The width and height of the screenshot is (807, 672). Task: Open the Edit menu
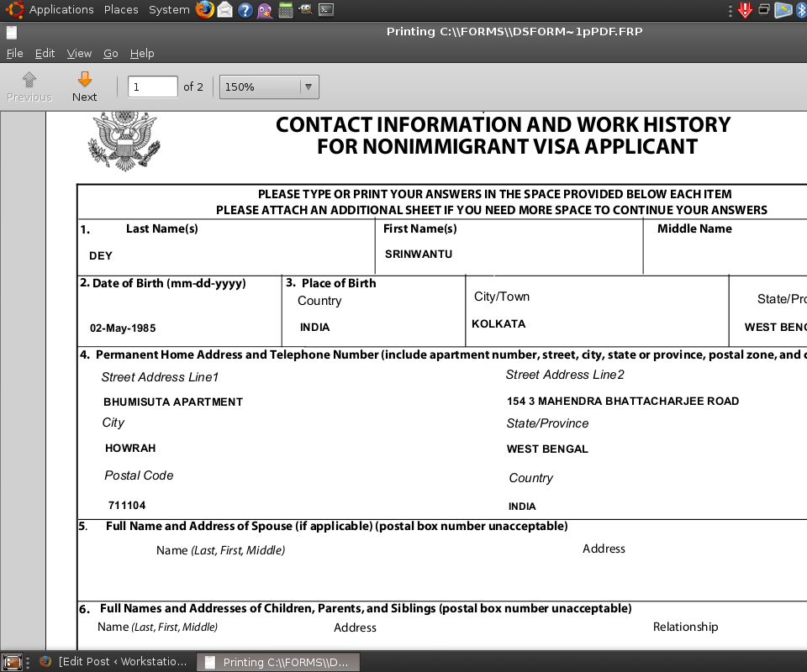45,54
